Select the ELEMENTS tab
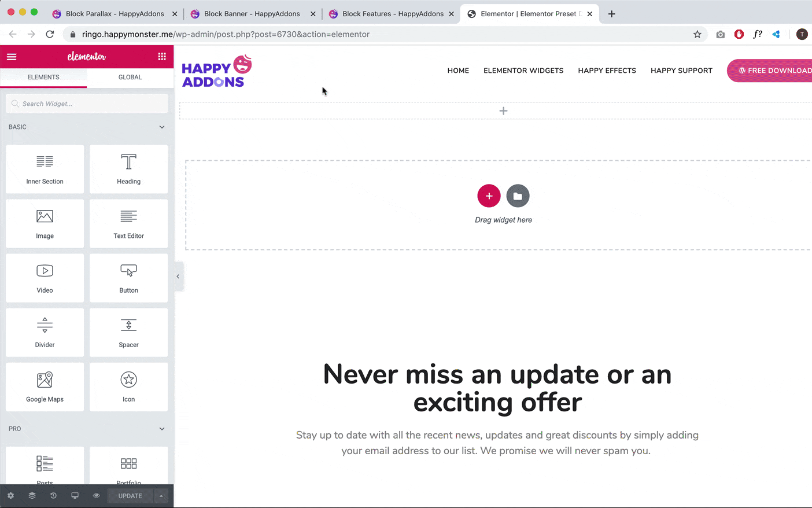The image size is (812, 508). tap(43, 77)
